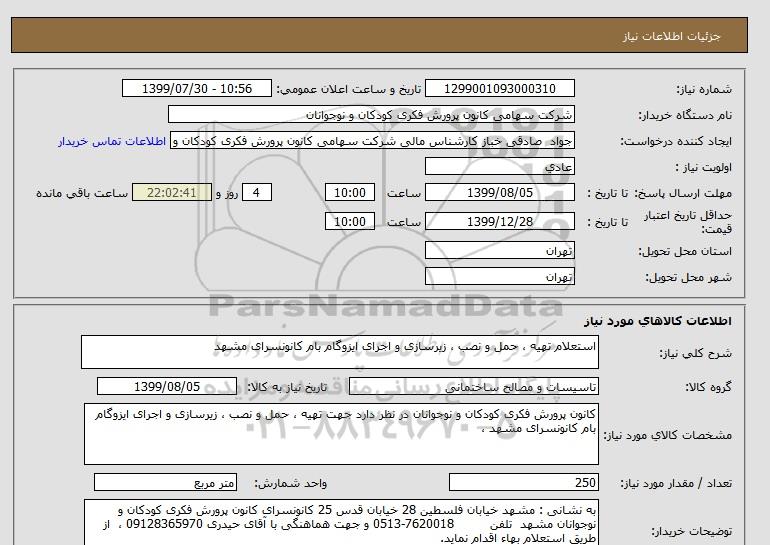Select the واحد شمارش field متر مربع
This screenshot has height=545, width=770.
[x=165, y=482]
